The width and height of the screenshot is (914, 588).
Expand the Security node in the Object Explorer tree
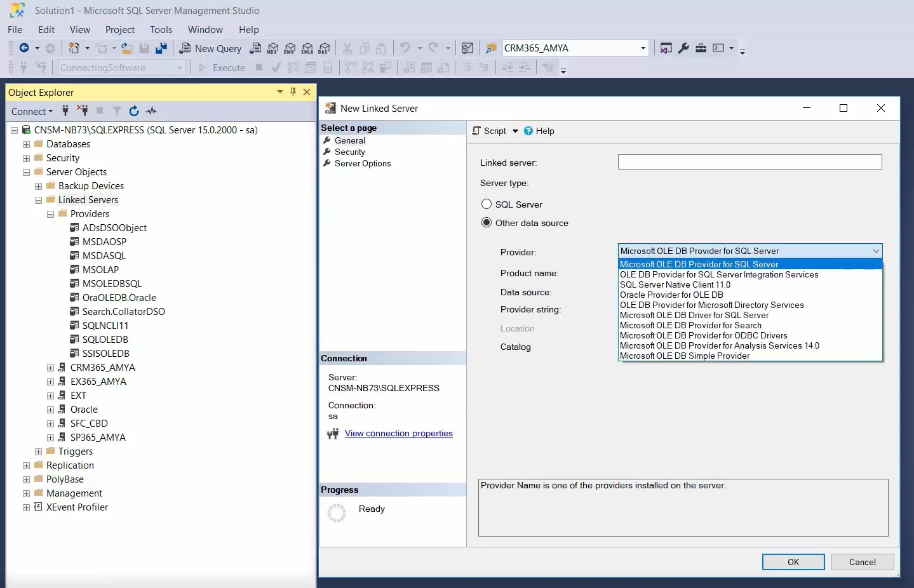[x=26, y=158]
